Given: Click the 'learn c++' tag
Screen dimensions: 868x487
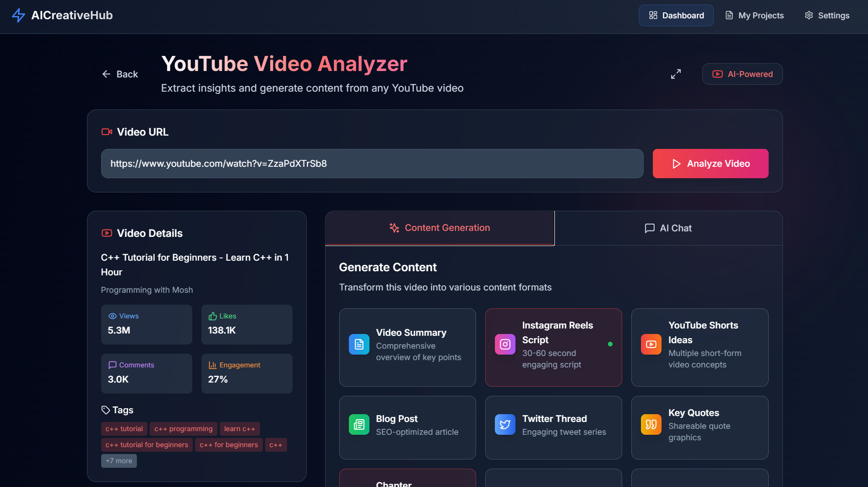Looking at the screenshot, I should (239, 429).
